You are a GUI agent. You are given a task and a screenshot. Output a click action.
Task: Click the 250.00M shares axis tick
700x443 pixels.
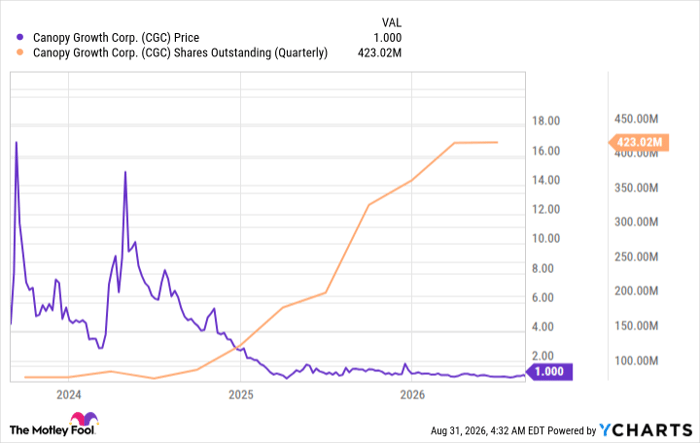[636, 257]
